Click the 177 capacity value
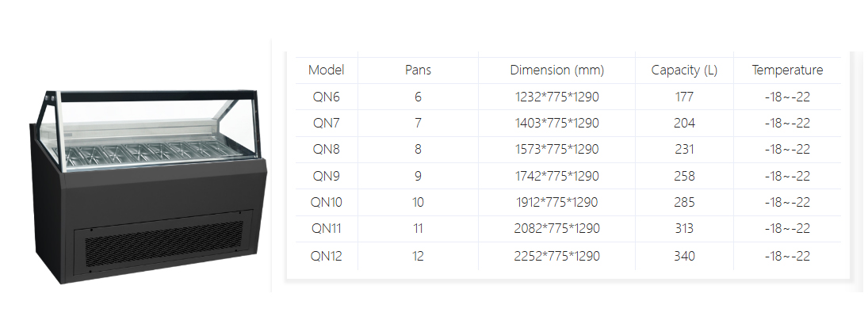868x320 pixels. (684, 97)
